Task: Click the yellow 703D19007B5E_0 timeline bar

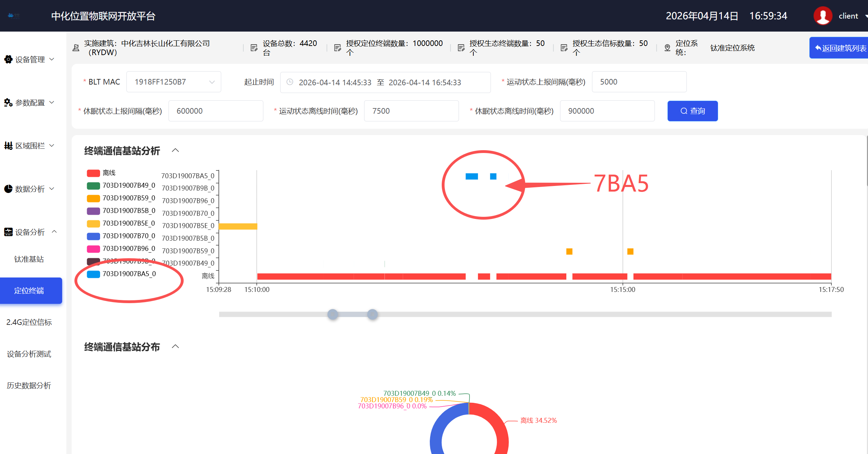Action: point(238,226)
